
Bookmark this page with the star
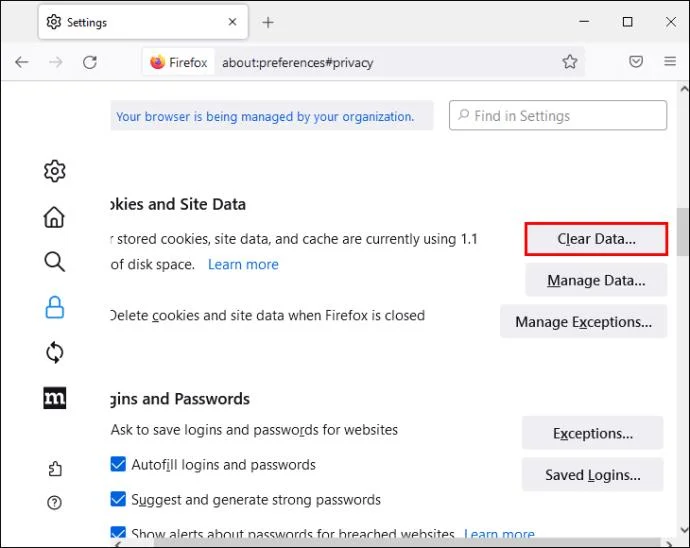pos(569,62)
